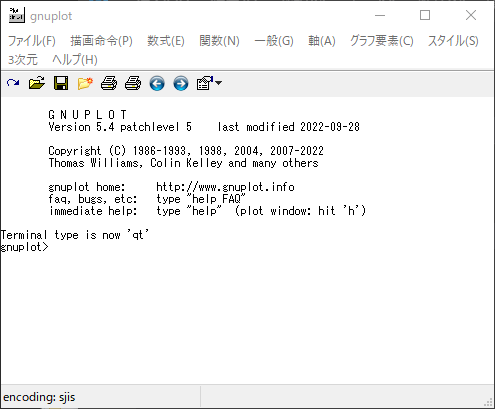Click the gnuplot icon in title bar

pos(16,15)
